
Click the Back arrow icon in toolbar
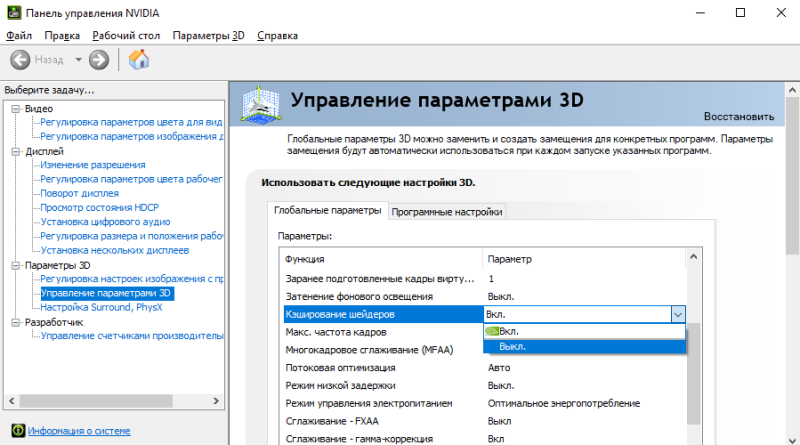click(20, 60)
